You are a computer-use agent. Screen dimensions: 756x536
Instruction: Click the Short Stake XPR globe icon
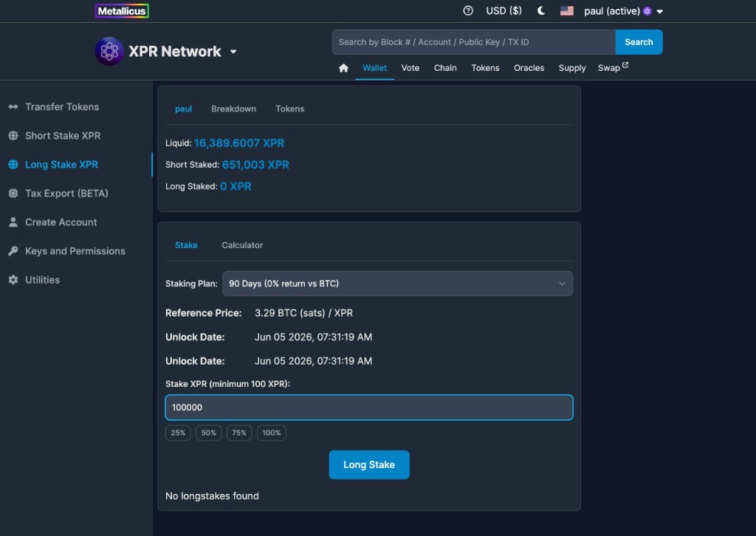[x=13, y=135]
